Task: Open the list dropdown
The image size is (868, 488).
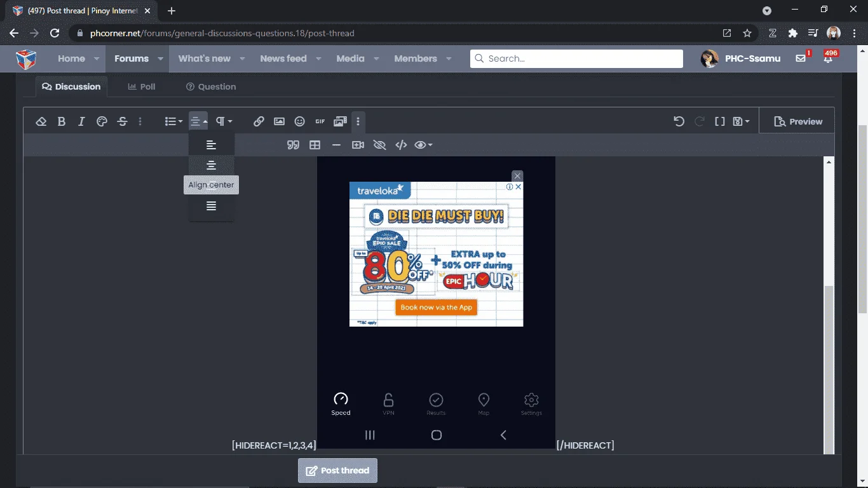Action: point(173,121)
